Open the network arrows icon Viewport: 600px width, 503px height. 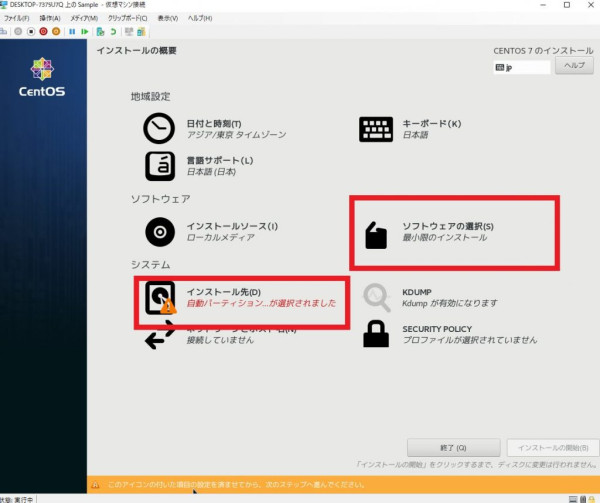[158, 338]
